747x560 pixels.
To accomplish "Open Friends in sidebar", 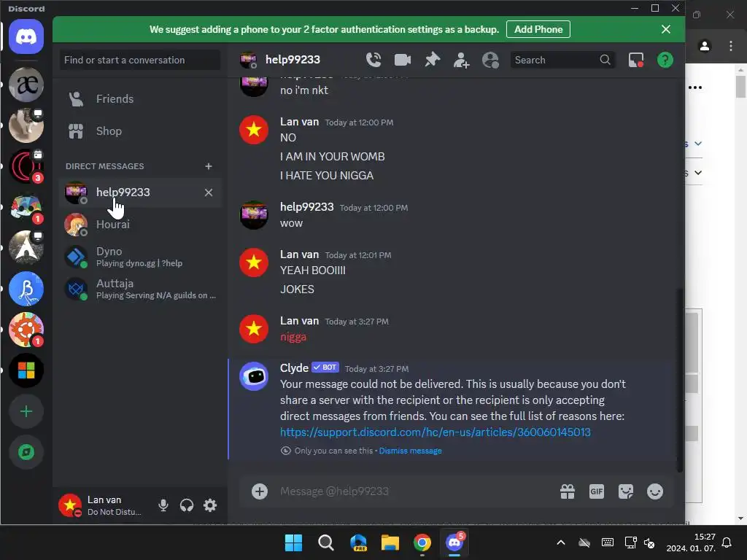I will point(141,99).
